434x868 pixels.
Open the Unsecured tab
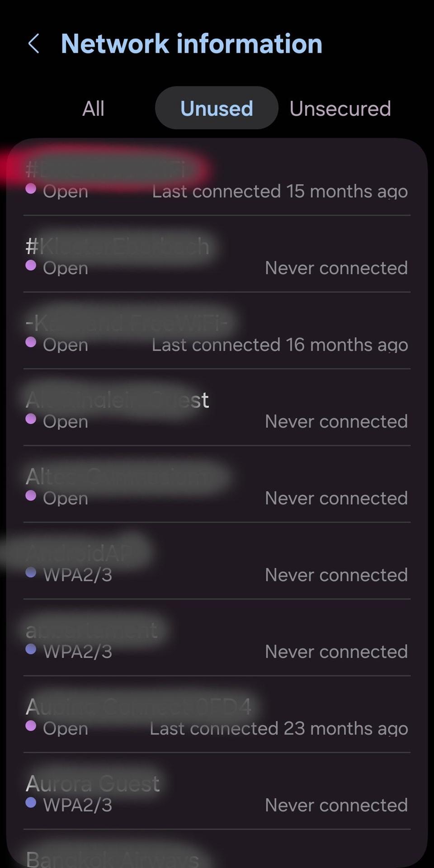click(340, 108)
